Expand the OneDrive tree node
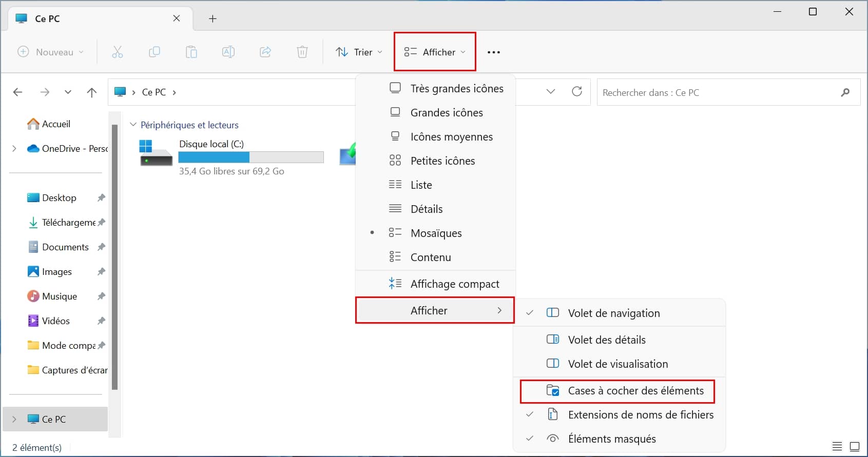 (x=14, y=149)
